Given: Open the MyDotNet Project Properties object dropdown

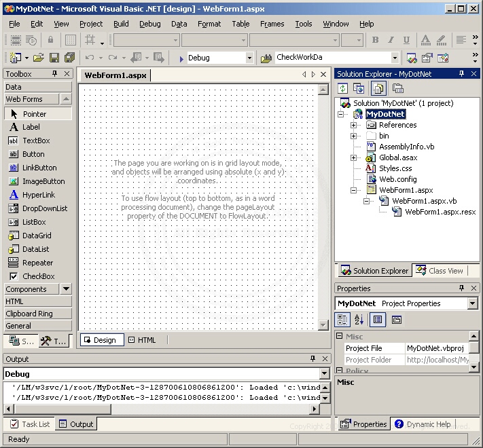Looking at the screenshot, I should pyautogui.click(x=473, y=303).
